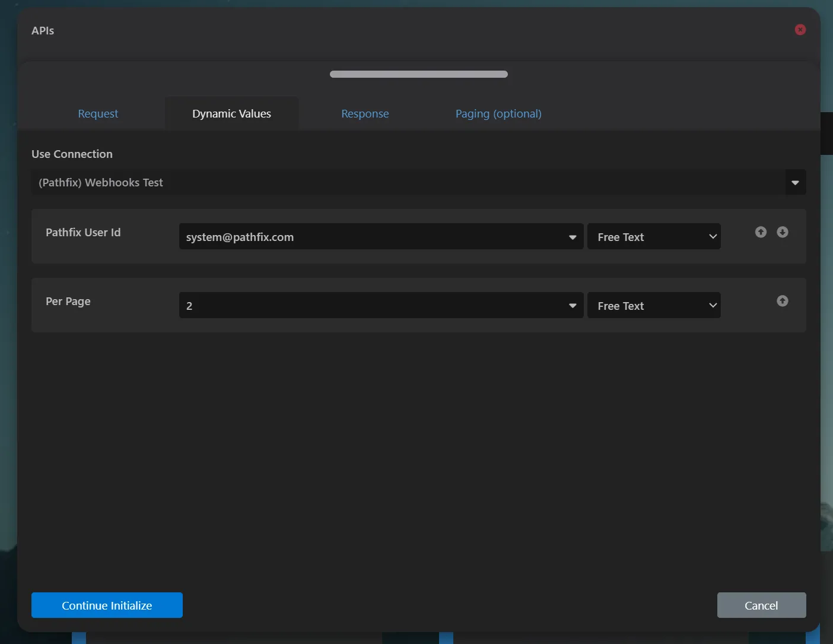
Task: Click the progress bar at top
Action: (x=419, y=74)
